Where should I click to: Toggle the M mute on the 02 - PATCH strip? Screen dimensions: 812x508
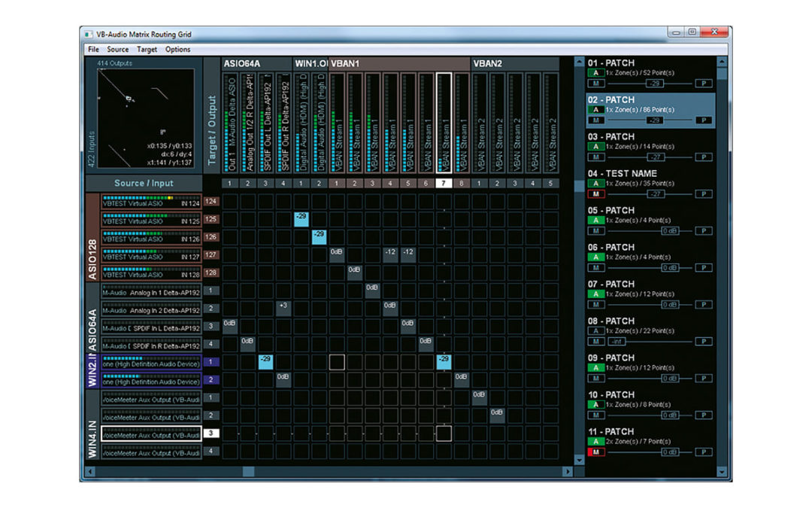click(x=595, y=120)
